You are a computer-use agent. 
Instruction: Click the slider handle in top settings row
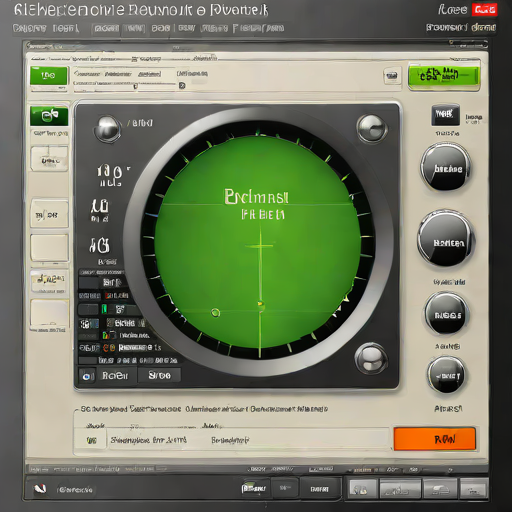(x=135, y=86)
